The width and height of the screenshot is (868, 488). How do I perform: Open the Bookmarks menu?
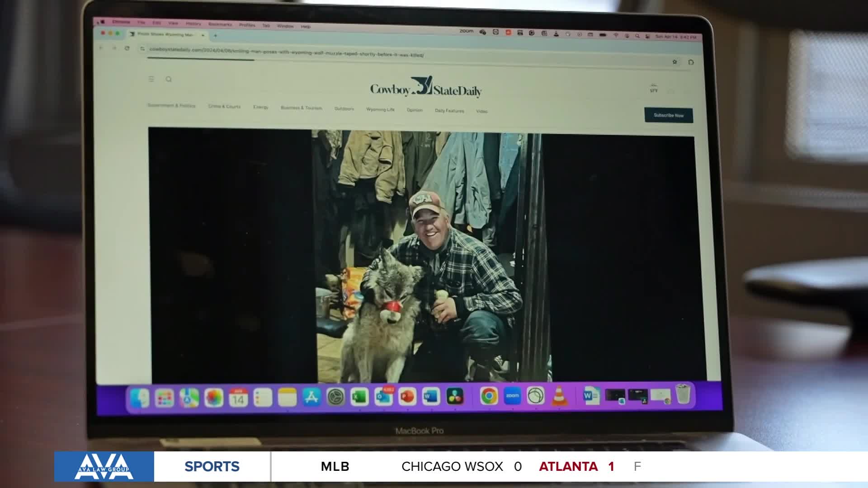220,24
